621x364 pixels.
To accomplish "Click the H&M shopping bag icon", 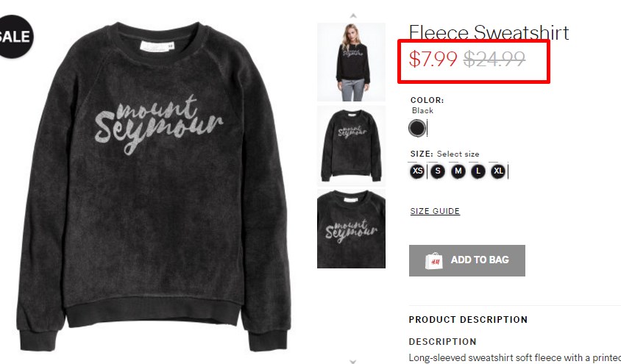I will click(x=433, y=261).
